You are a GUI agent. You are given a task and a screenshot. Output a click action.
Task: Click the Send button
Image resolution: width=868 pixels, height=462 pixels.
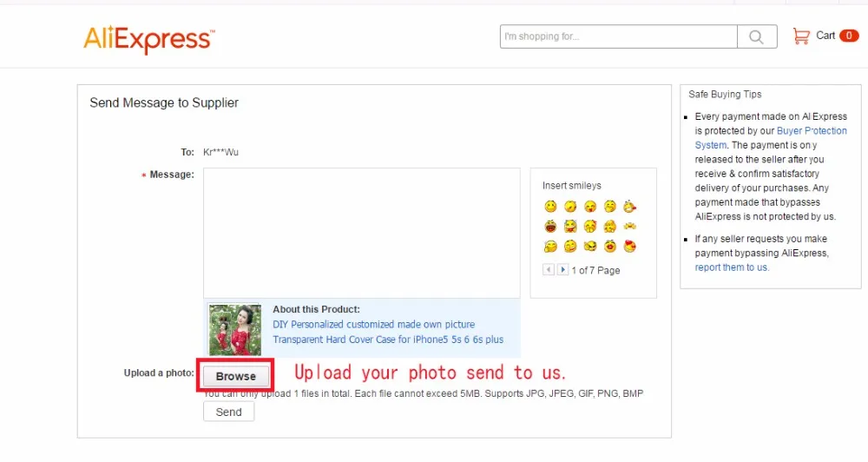(x=228, y=412)
